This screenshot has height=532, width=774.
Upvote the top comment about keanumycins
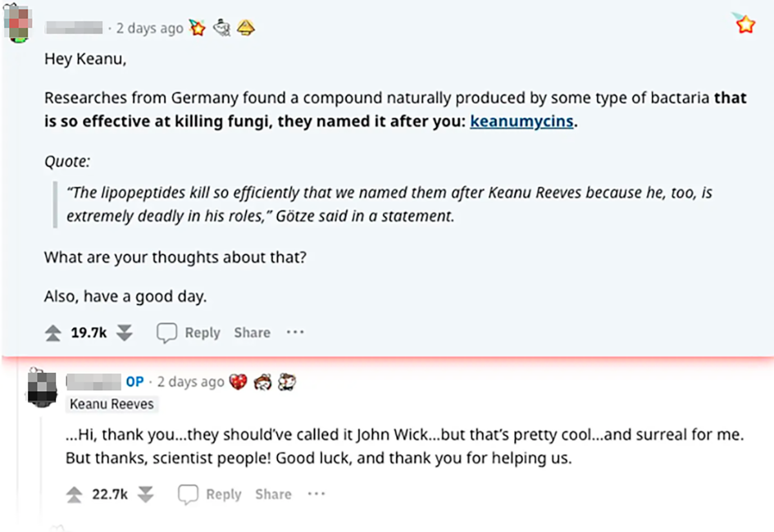(x=53, y=333)
